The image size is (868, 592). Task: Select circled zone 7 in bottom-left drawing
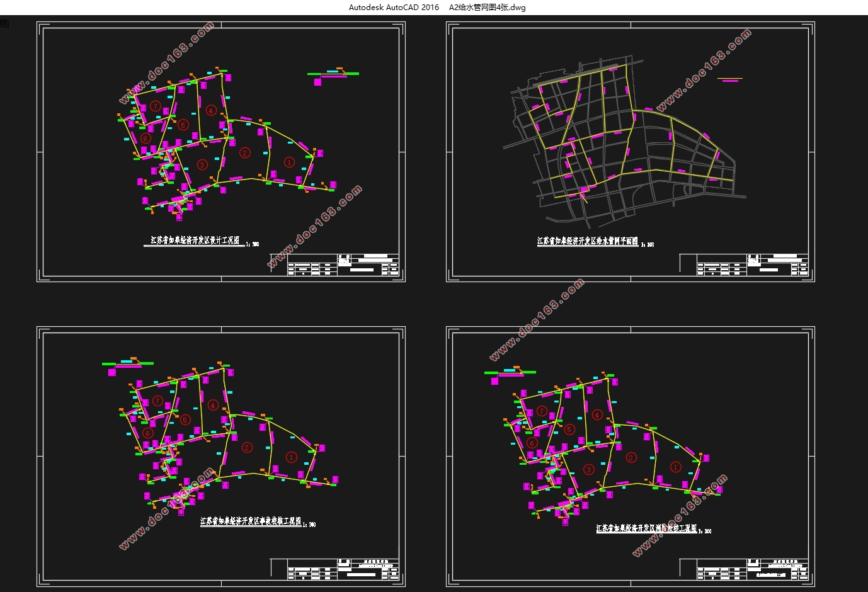(158, 401)
